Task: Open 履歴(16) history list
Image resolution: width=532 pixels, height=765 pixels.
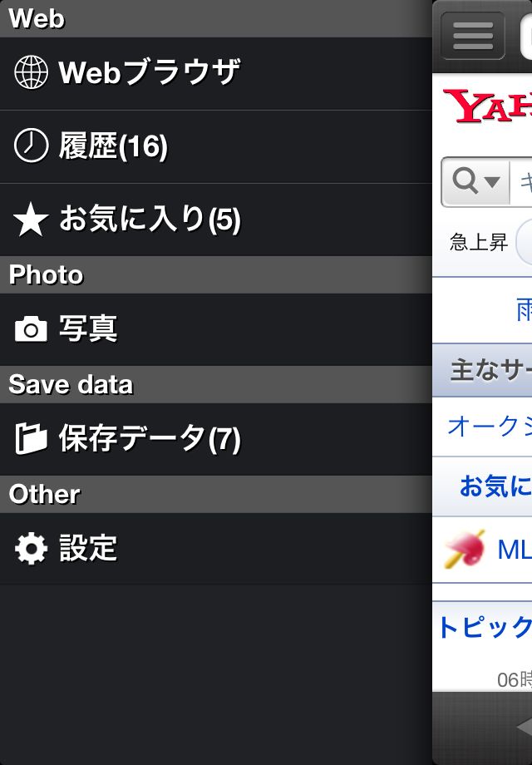Action: pyautogui.click(x=216, y=146)
